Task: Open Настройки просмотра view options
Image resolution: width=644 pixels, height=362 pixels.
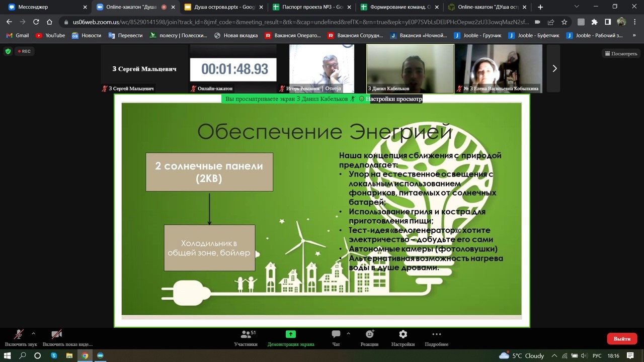Action: (393, 99)
